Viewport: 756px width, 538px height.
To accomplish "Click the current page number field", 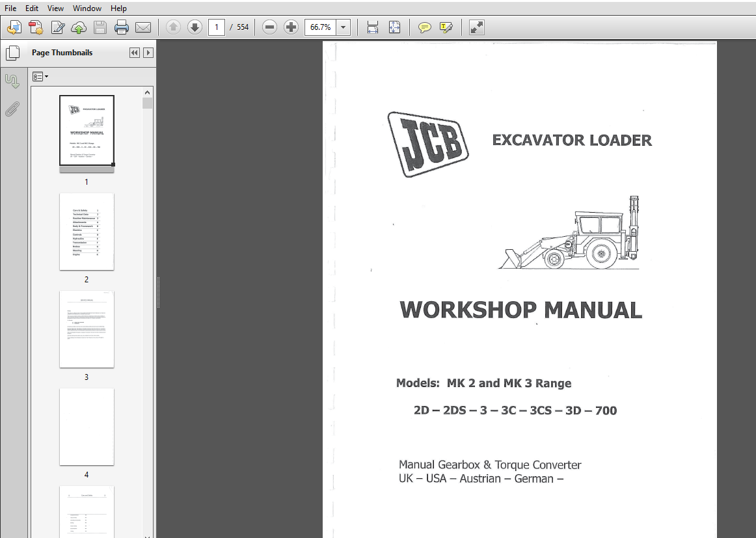I will pos(217,27).
